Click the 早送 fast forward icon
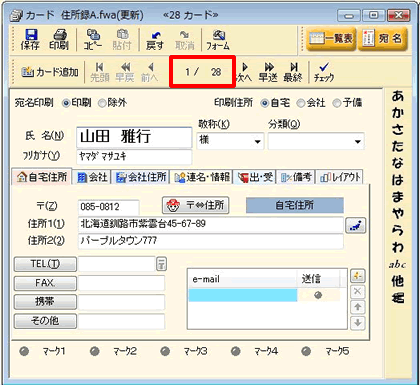Viewport: 420px width, 385px height. click(x=268, y=72)
